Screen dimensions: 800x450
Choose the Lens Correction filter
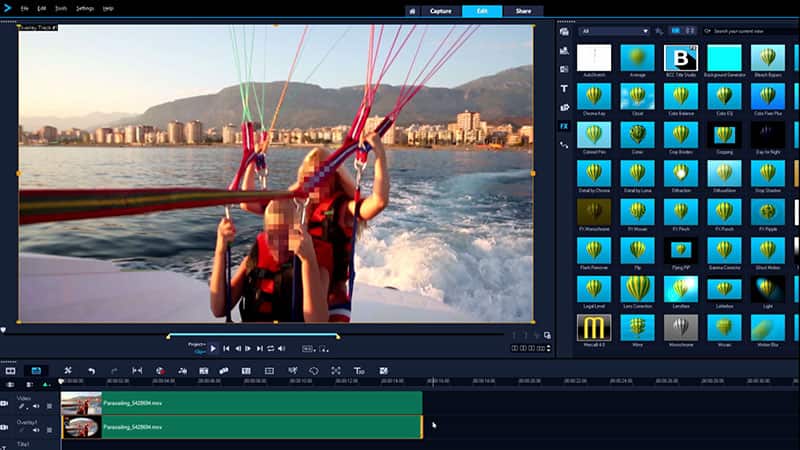[637, 288]
